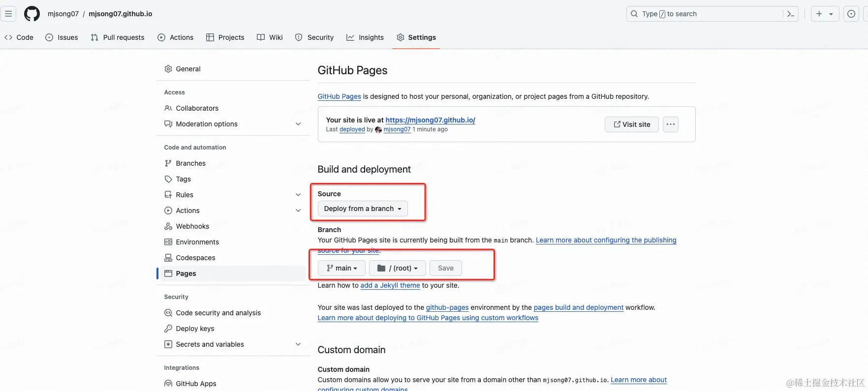Expand Secrets and variables section

click(x=298, y=344)
